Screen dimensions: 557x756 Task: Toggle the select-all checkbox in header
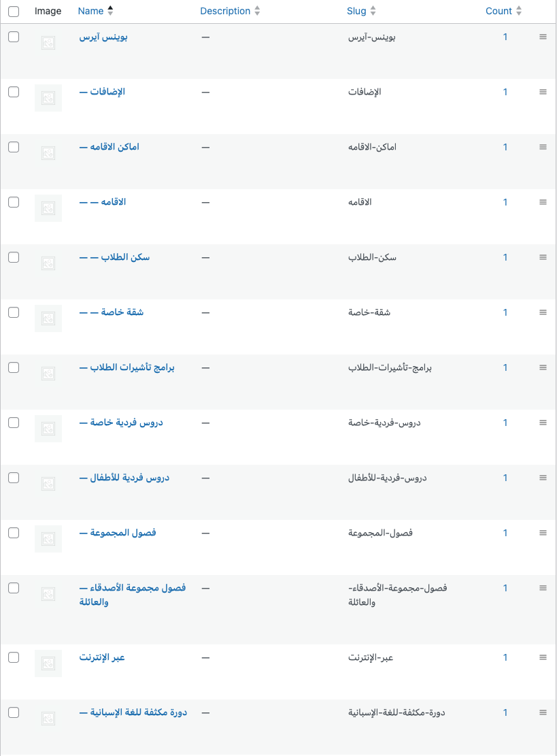tap(14, 11)
